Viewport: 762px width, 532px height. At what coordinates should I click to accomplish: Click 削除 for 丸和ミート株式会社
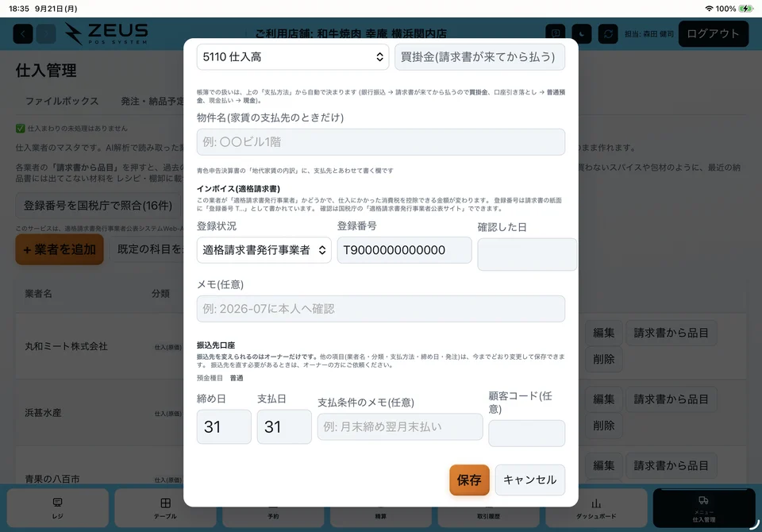tap(603, 360)
